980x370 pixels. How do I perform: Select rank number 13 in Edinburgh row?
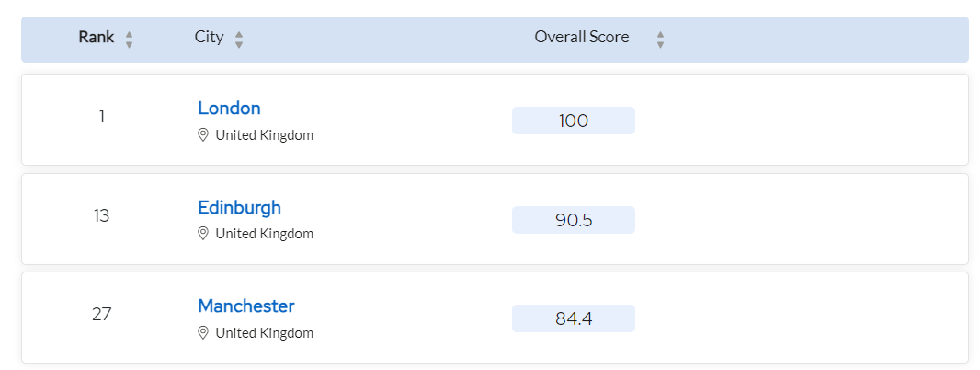(101, 216)
